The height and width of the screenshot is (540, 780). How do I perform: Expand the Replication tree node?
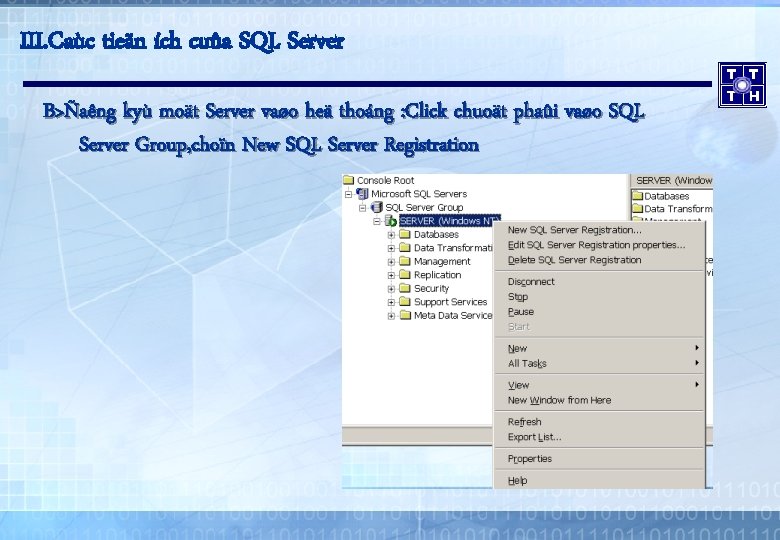tap(391, 275)
